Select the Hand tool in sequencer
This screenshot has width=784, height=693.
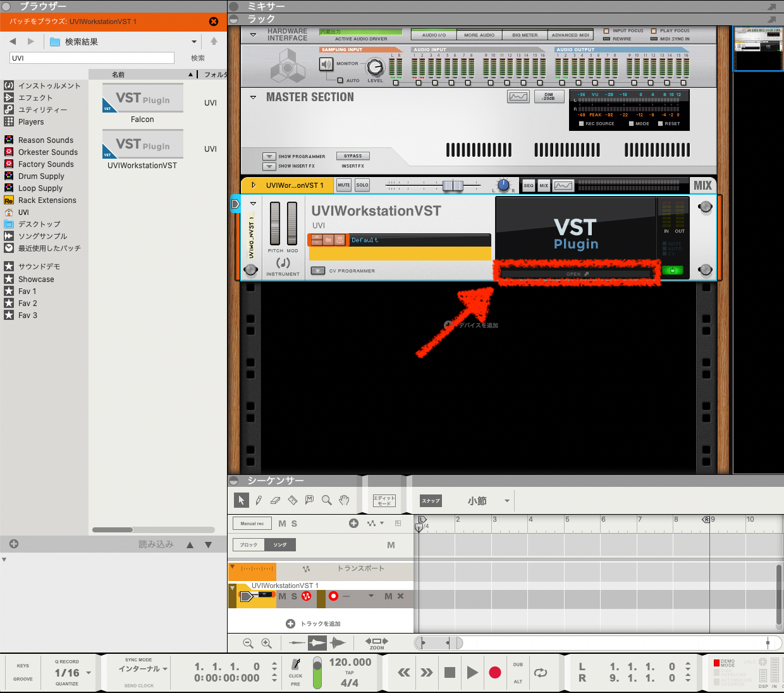point(344,500)
